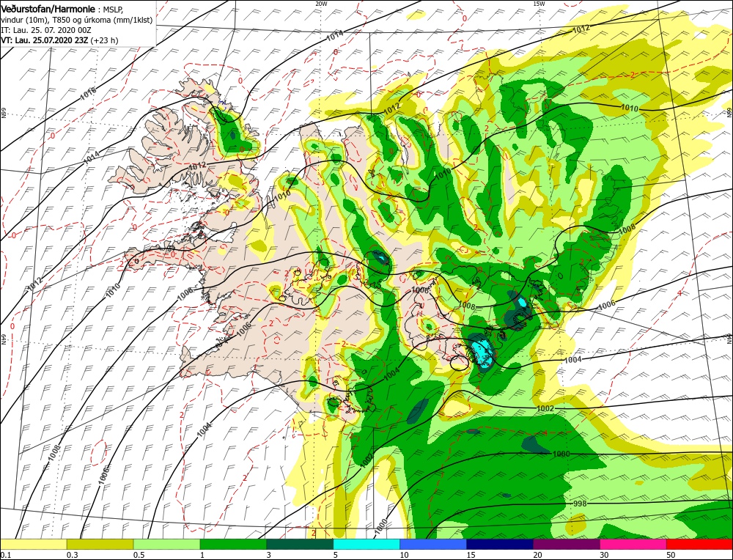Click the "Veðurstofan/Harmonie" title text

point(48,9)
